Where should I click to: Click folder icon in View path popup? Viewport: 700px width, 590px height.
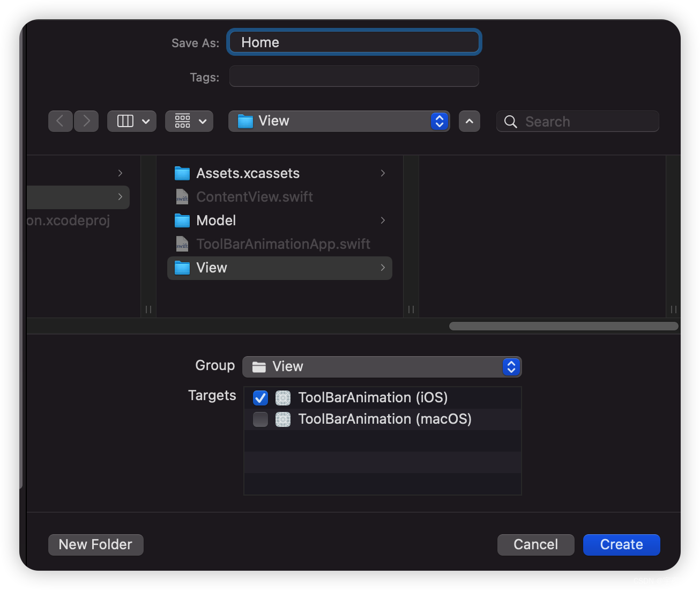coord(245,121)
